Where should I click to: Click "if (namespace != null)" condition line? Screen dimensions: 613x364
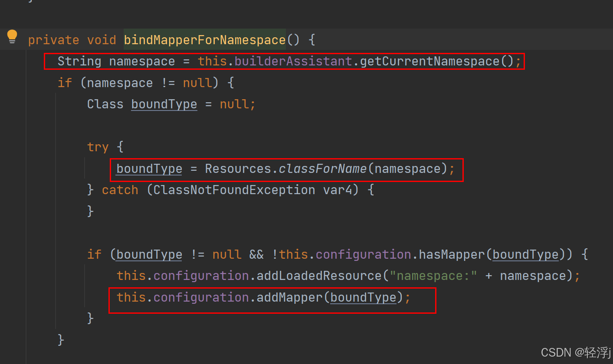[x=146, y=83]
